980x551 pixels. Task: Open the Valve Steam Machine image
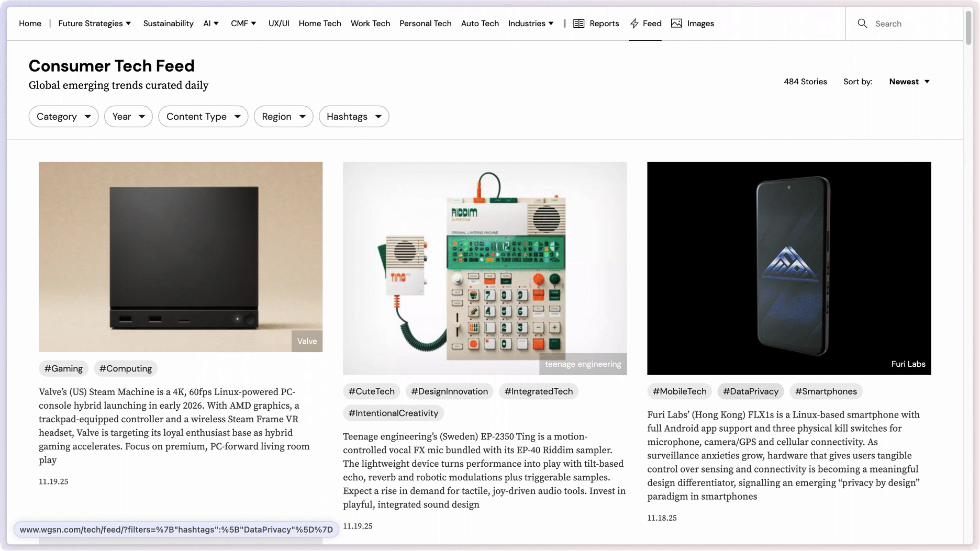[181, 256]
